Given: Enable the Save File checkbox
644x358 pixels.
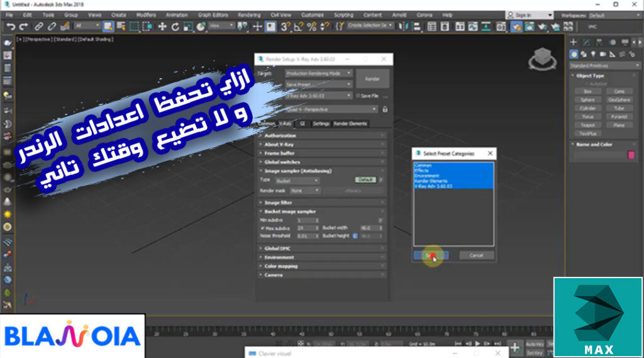Looking at the screenshot, I should (358, 96).
